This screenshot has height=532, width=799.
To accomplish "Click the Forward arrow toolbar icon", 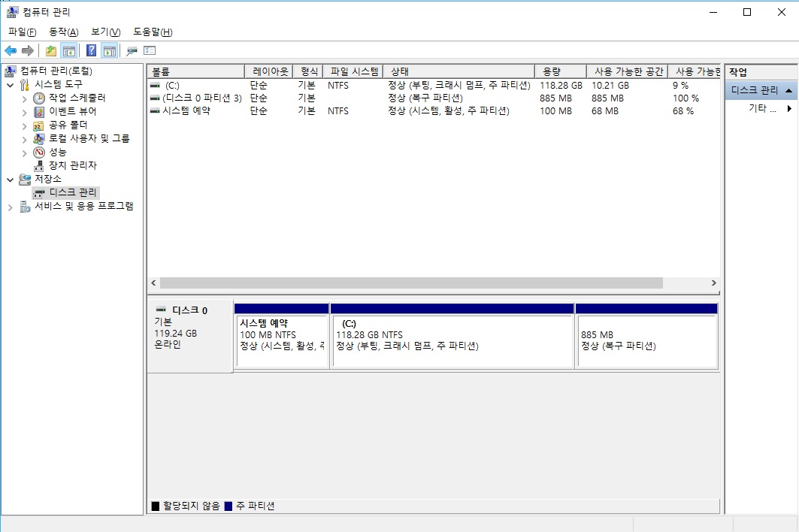I will [28, 50].
